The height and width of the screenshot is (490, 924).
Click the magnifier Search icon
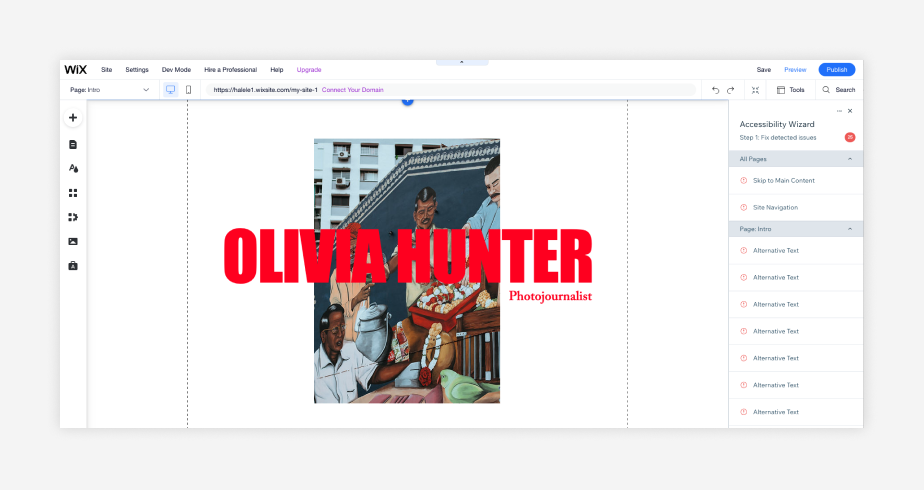(826, 90)
